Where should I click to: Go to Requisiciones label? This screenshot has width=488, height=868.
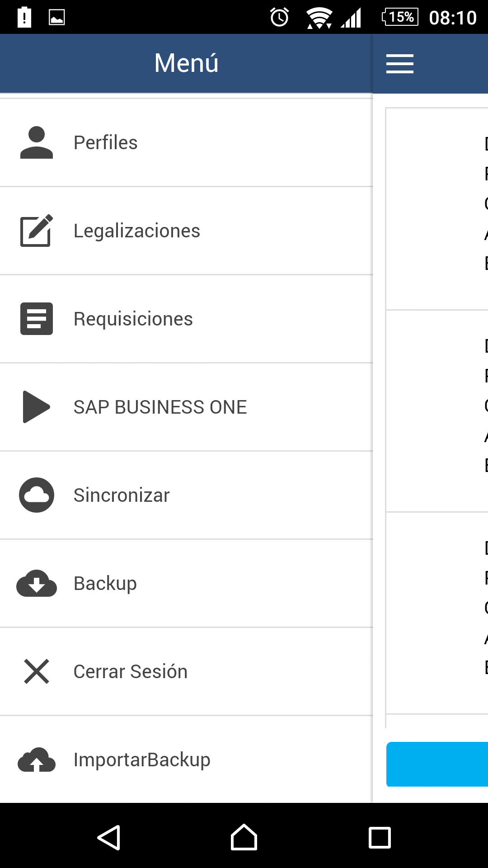133,319
